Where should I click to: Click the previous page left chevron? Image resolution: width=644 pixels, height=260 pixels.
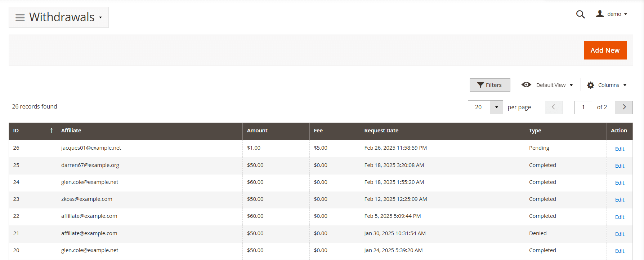point(554,107)
